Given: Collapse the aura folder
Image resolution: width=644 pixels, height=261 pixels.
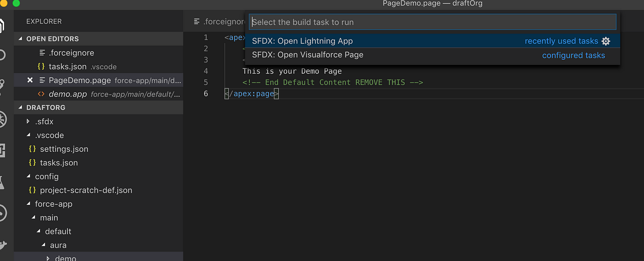Looking at the screenshot, I should 44,245.
